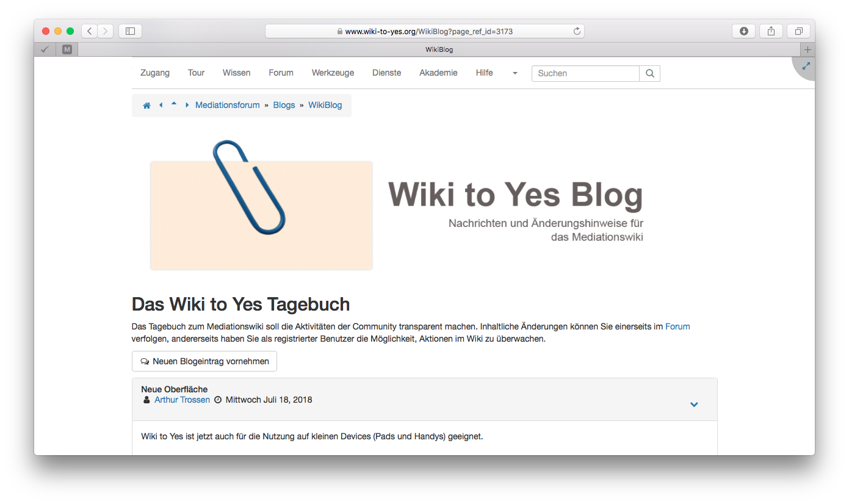Click Neuen Blogeintrag vornehmen button
849x504 pixels.
(204, 361)
